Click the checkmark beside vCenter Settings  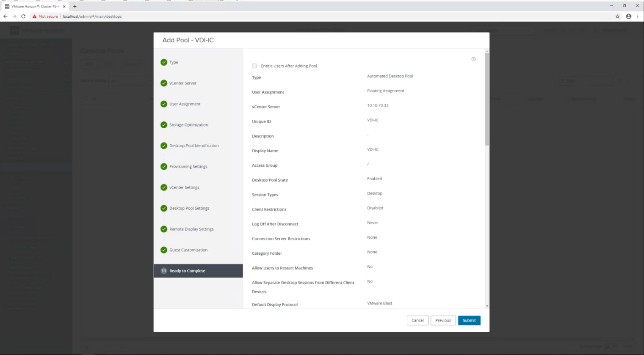point(164,187)
